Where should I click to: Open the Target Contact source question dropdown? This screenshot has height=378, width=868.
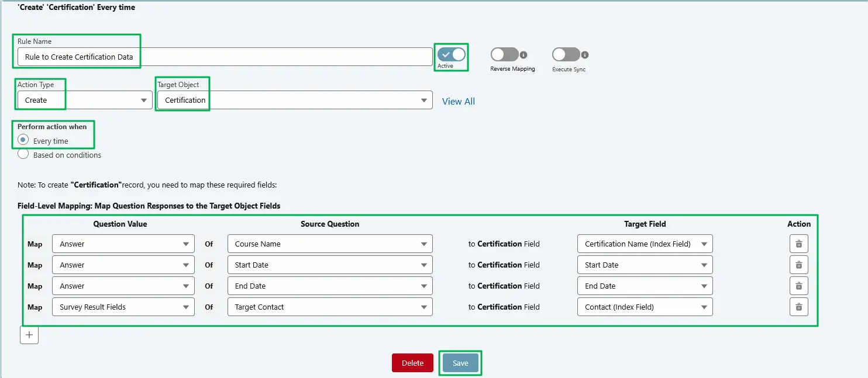(424, 307)
